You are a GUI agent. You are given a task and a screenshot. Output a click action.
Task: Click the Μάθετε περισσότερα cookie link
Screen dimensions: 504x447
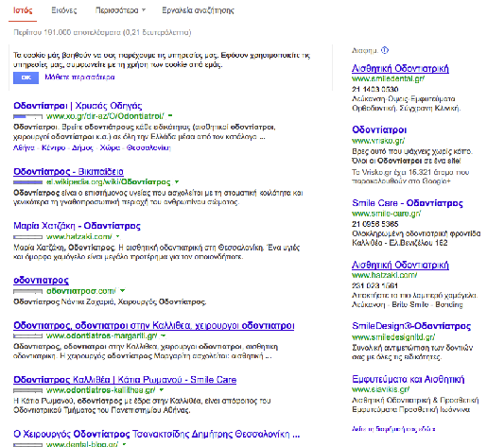click(79, 77)
